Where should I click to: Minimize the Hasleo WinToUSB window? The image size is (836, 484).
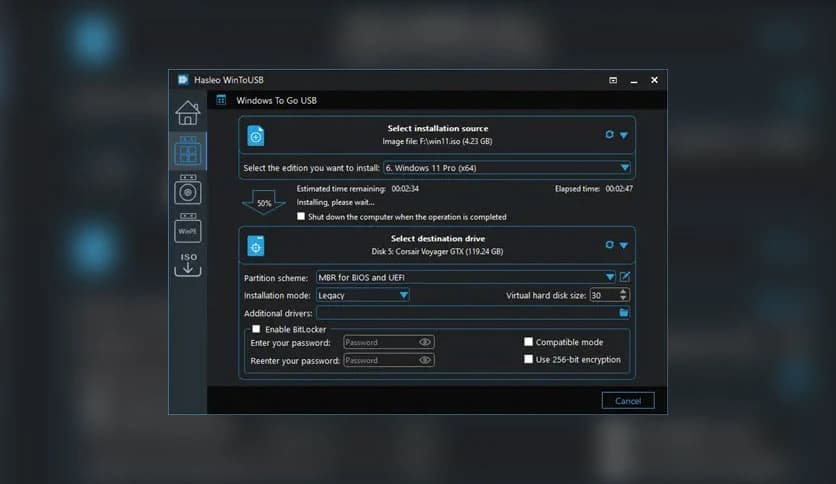coord(634,80)
